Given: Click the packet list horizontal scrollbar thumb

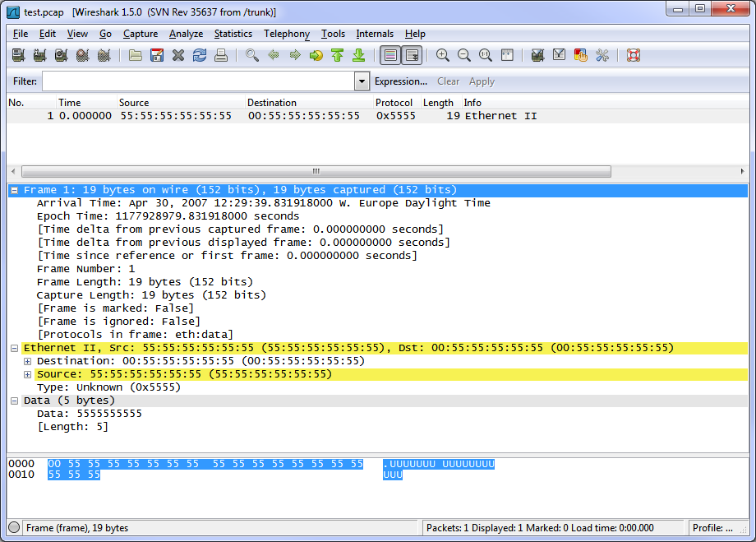Looking at the screenshot, I should (316, 171).
